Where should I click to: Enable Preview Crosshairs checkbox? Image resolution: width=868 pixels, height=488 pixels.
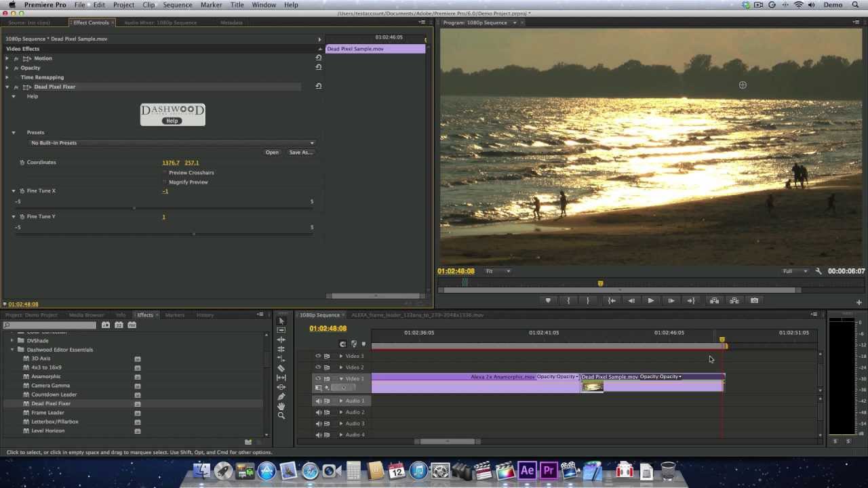[165, 173]
